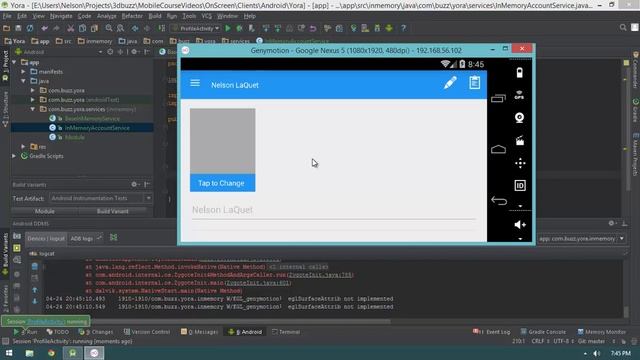The width and height of the screenshot is (640, 360).
Task: Click the search everywhere magnifier icon
Action: (x=623, y=27)
